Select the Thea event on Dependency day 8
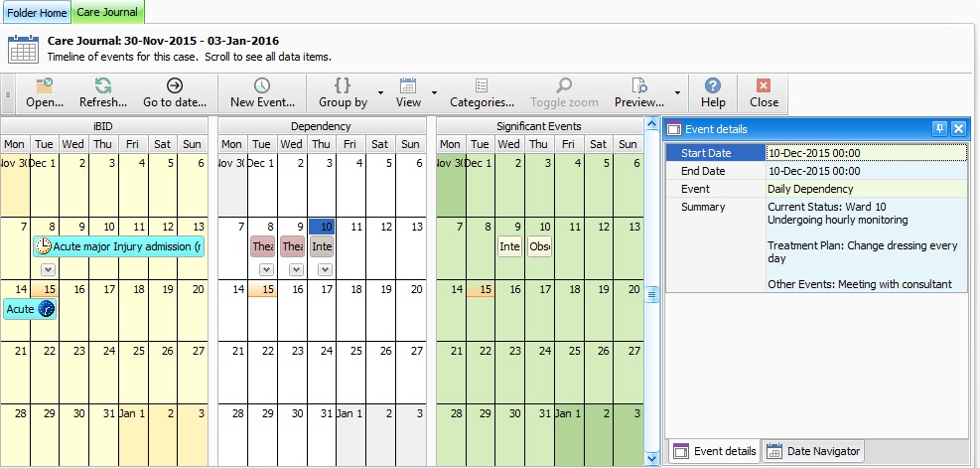980x468 pixels. (x=262, y=246)
